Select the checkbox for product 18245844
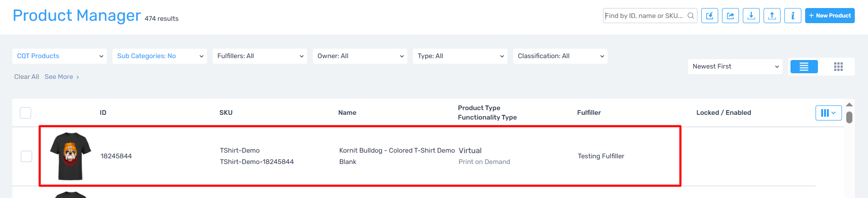Screen dimensions: 868x198 tap(26, 156)
